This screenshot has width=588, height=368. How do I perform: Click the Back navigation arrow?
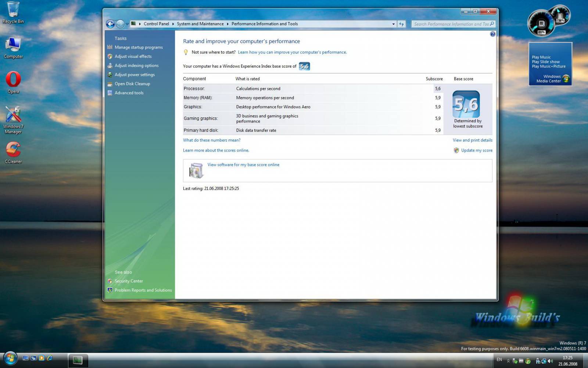(110, 24)
